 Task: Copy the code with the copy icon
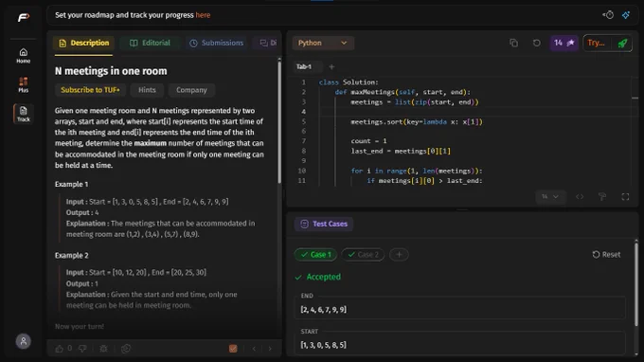point(513,43)
